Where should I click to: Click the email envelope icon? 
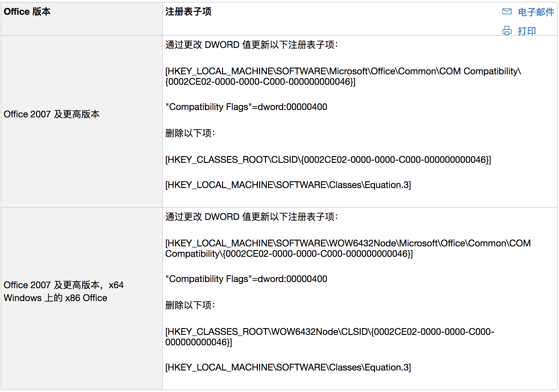tap(507, 12)
